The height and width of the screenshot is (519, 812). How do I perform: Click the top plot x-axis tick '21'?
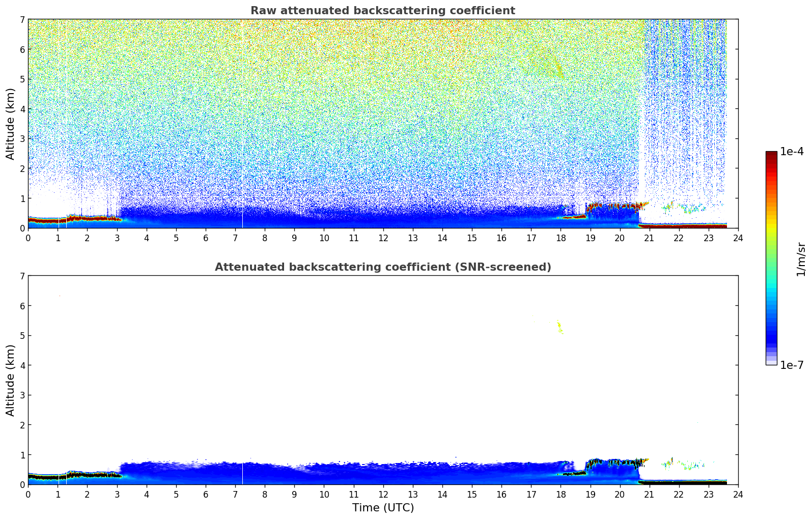pos(649,238)
